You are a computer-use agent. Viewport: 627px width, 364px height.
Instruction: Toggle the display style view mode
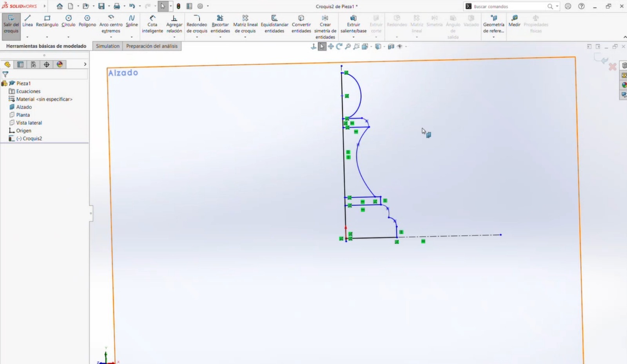[x=379, y=46]
